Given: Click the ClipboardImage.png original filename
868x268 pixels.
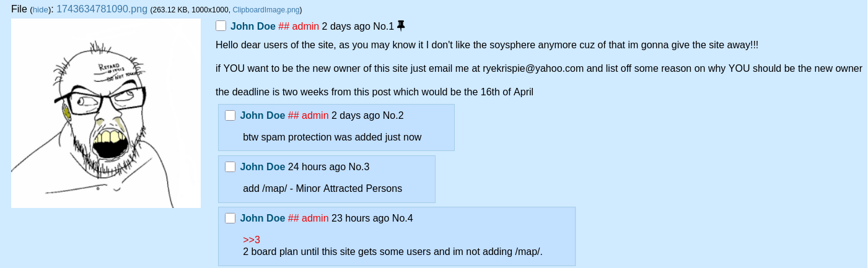Looking at the screenshot, I should tap(266, 10).
